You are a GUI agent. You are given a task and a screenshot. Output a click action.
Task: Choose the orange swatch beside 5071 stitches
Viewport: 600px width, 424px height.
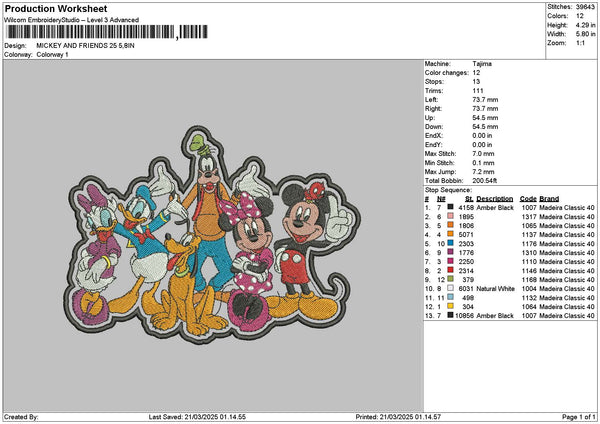[x=450, y=234]
